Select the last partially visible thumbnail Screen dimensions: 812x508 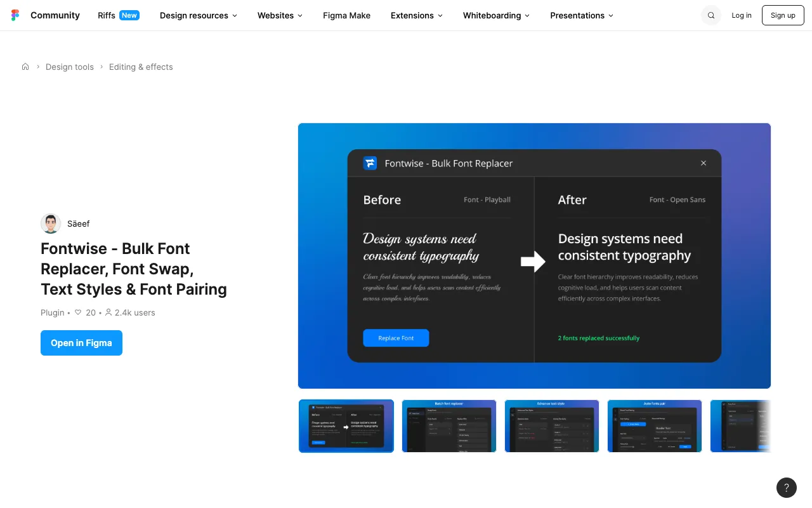click(740, 426)
